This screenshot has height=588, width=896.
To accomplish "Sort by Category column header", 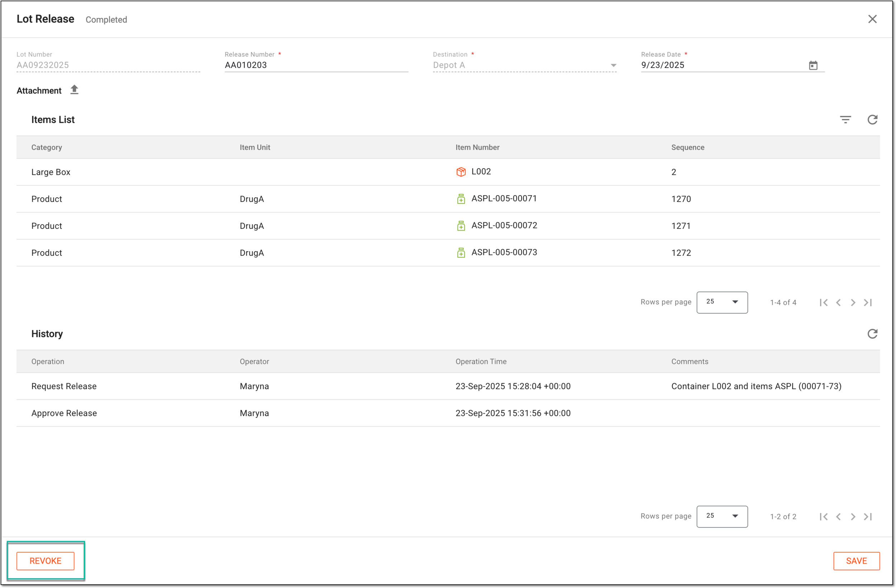I will click(47, 148).
